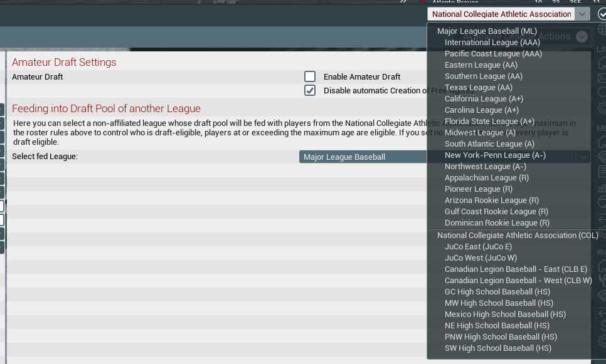Choose PNW High School Baseball (HS)
The height and width of the screenshot is (364, 606).
coord(501,336)
